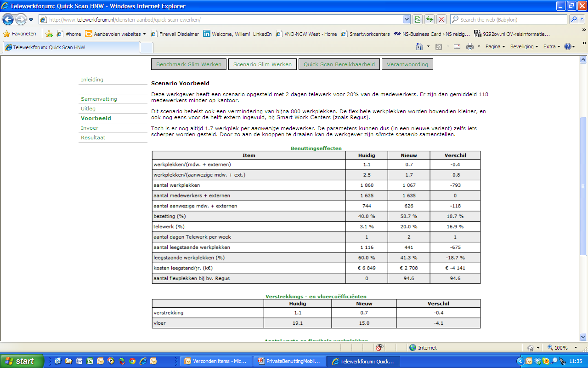Image resolution: width=588 pixels, height=368 pixels.
Task: Click the Benchmark Slim Werken button
Action: (189, 64)
